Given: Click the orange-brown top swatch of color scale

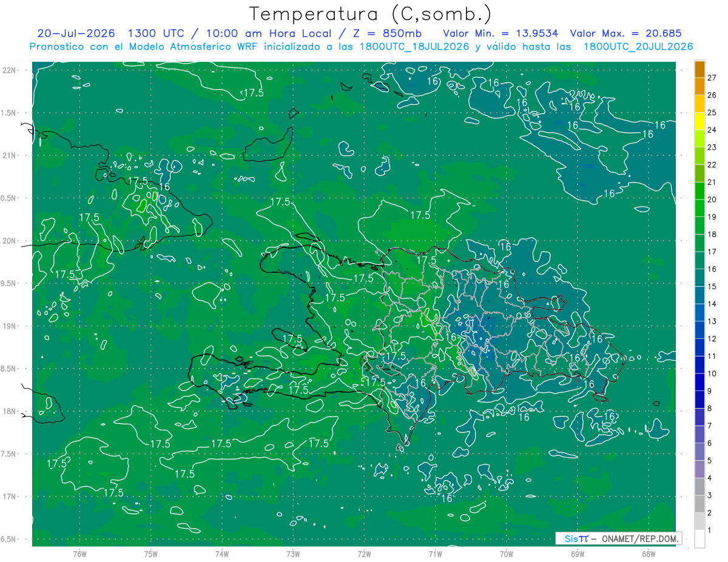Looking at the screenshot, I should point(699,70).
